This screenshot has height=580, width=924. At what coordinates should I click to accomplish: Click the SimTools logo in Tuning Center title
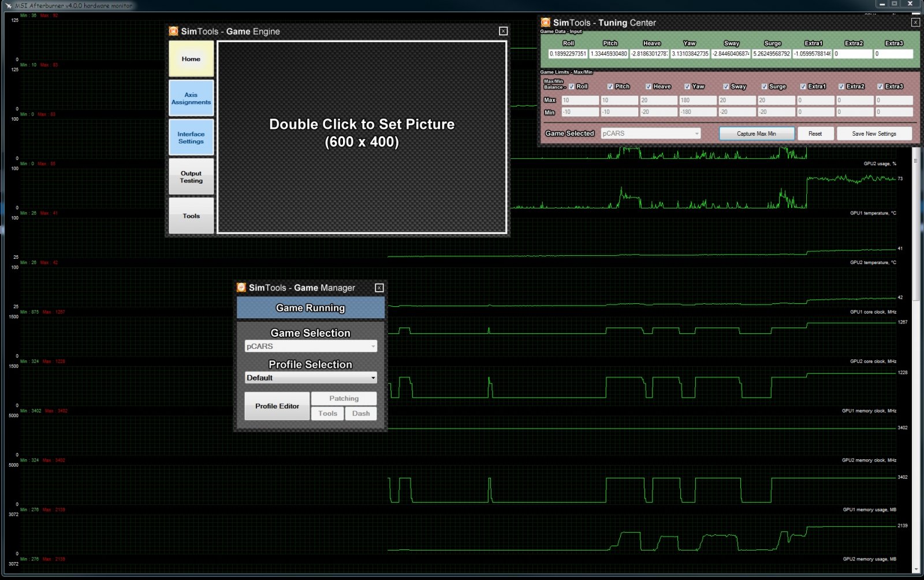pos(545,23)
